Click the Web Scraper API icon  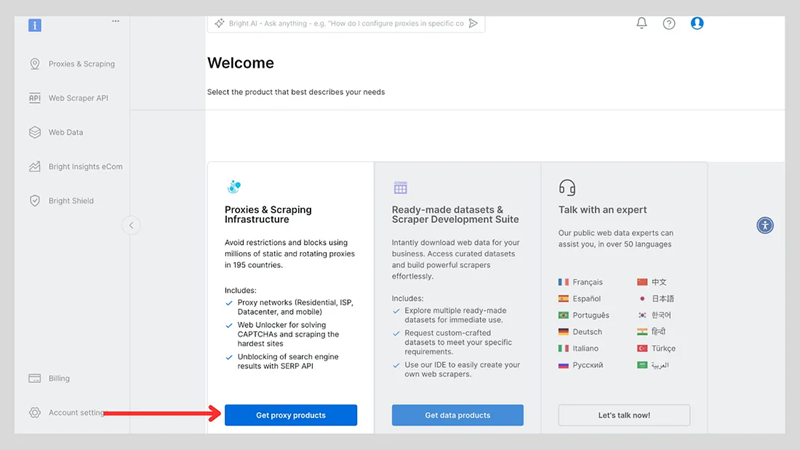coord(35,98)
